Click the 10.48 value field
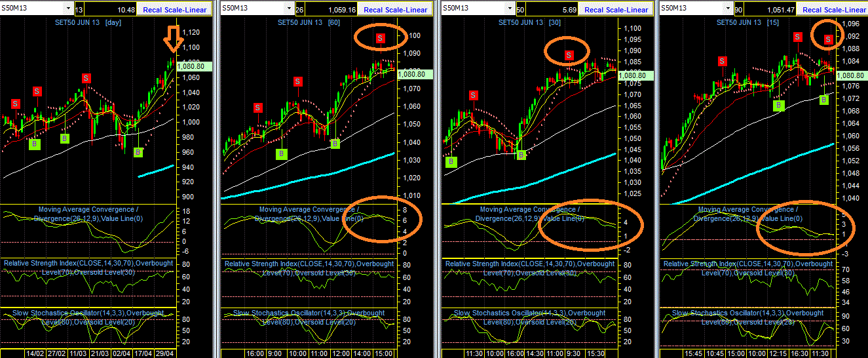Screen dimensions: 868x358 pos(111,9)
